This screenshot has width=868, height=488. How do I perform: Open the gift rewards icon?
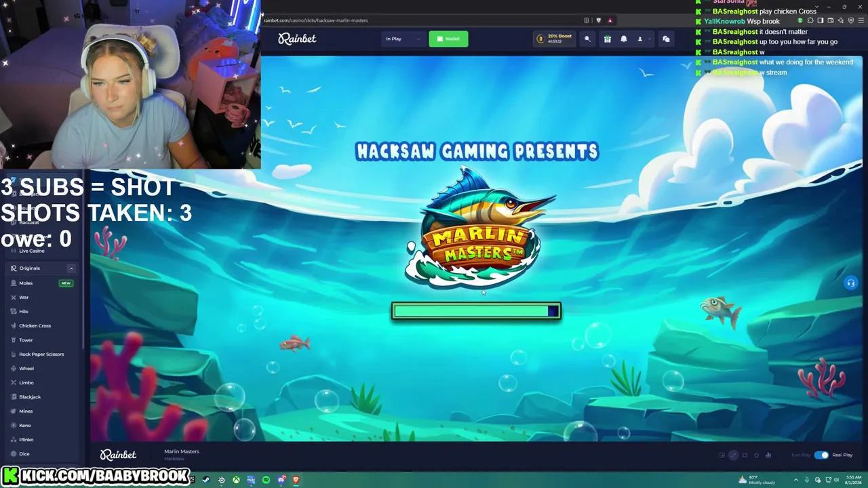click(607, 39)
